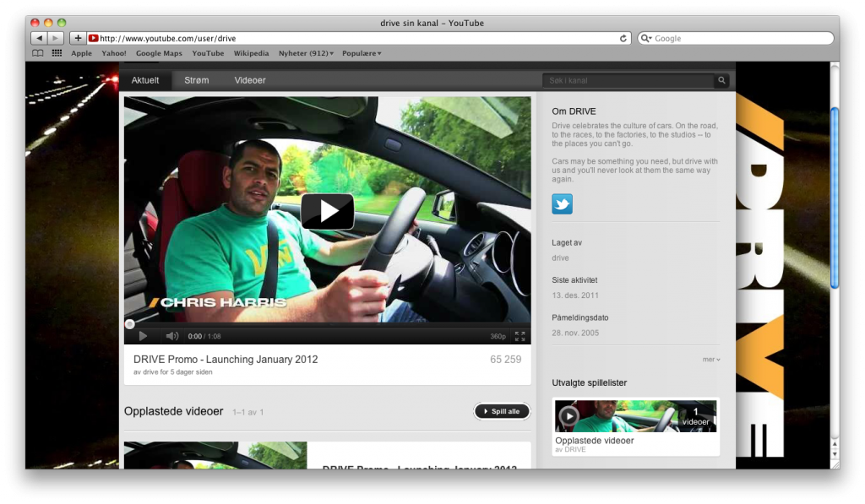This screenshot has height=504, width=865.
Task: Click the YouTube favicon in the address bar
Action: [x=93, y=38]
